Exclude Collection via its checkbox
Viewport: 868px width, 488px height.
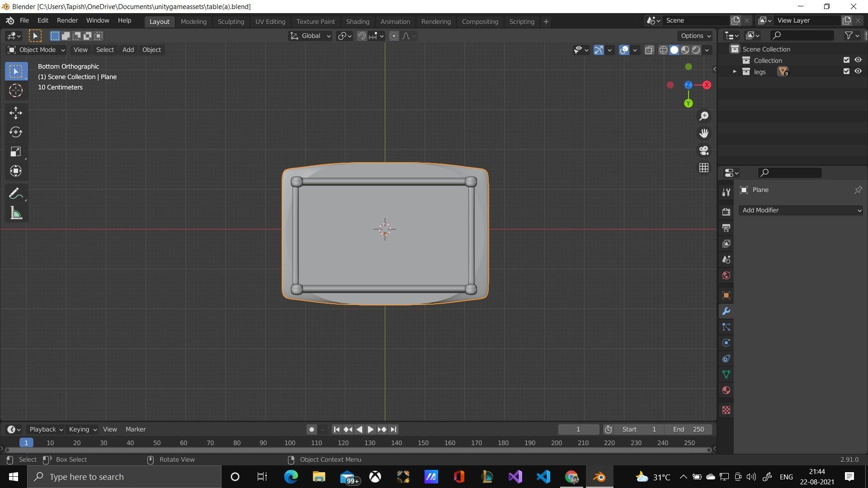click(846, 60)
